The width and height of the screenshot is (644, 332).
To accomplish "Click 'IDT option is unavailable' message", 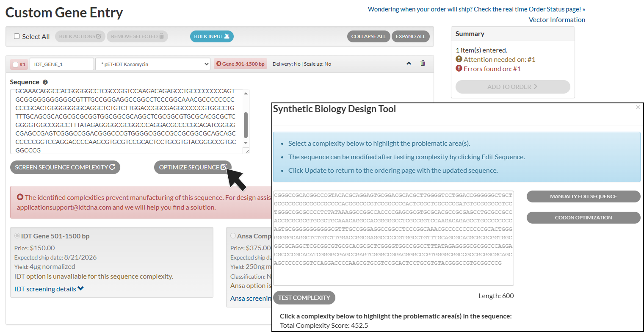I will point(94,276).
